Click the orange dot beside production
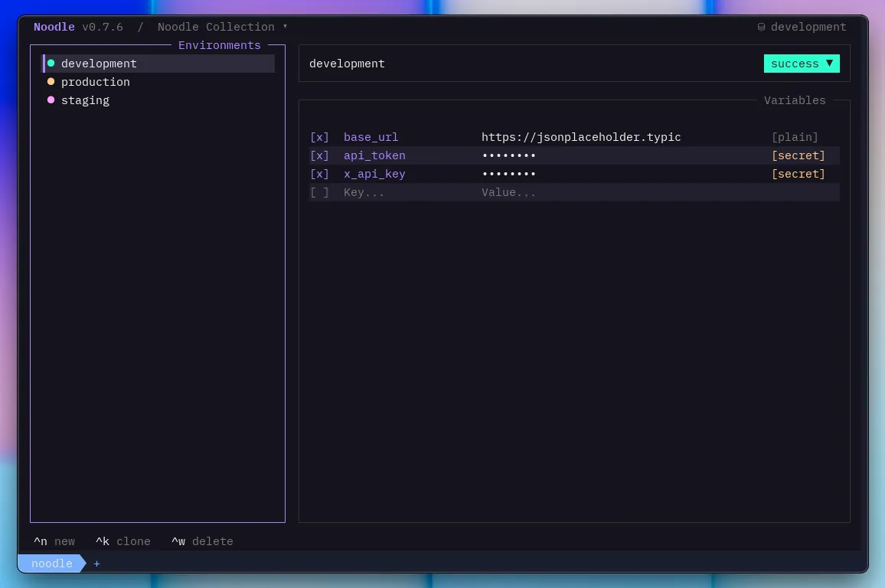Image resolution: width=885 pixels, height=588 pixels. coord(51,82)
